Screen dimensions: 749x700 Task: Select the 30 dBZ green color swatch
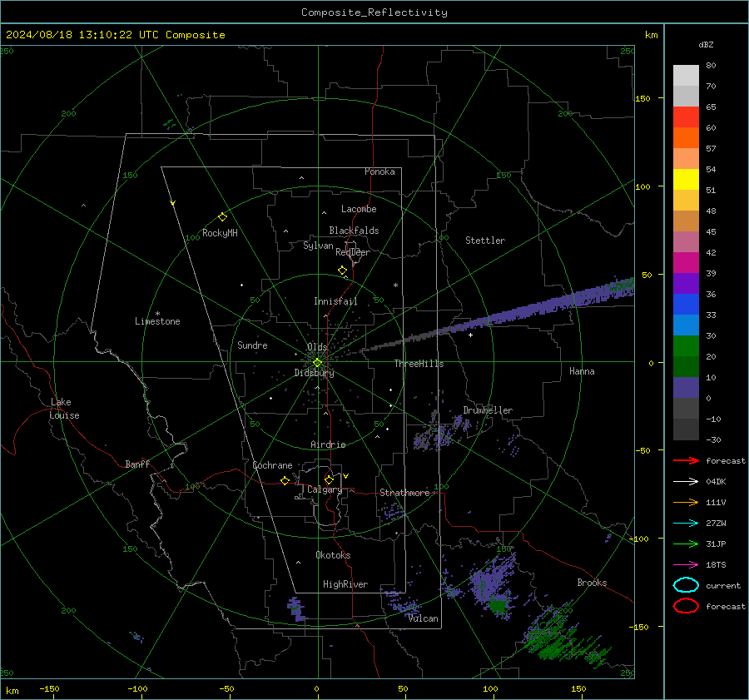point(686,346)
